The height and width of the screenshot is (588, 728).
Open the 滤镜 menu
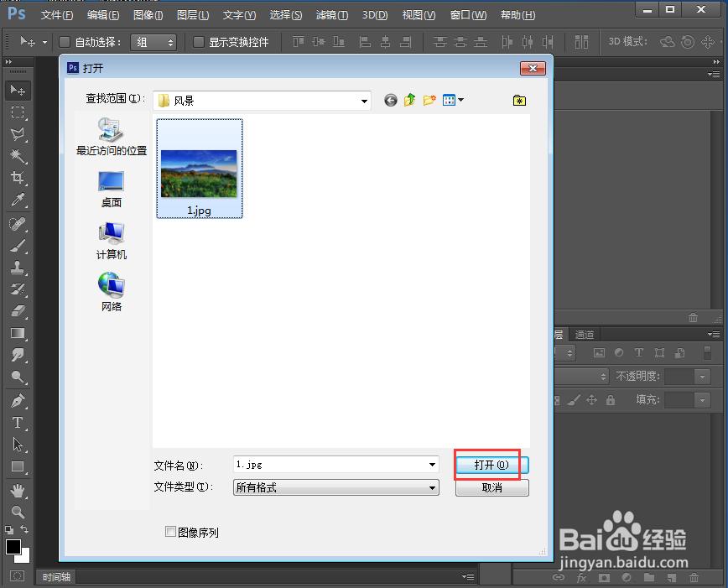click(x=332, y=15)
